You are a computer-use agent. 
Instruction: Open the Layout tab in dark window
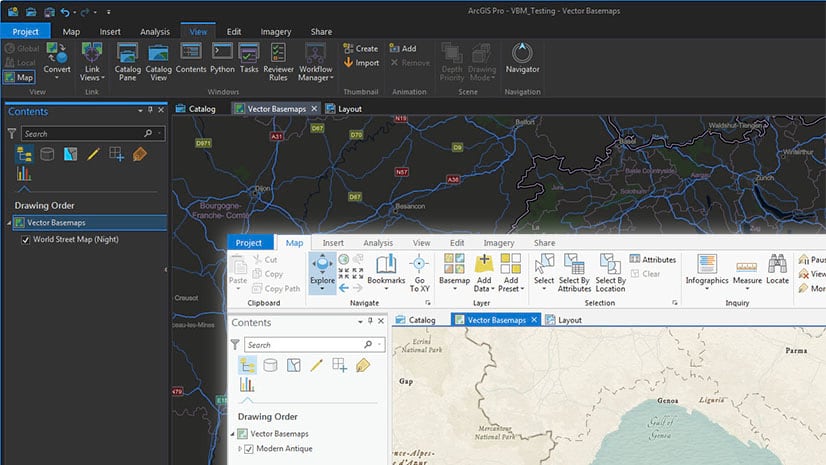[343, 109]
